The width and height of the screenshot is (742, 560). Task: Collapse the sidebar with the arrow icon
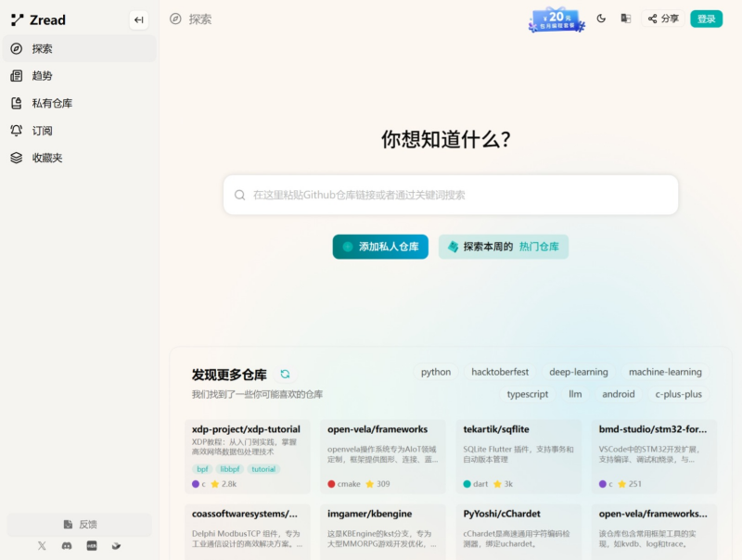[x=138, y=19]
